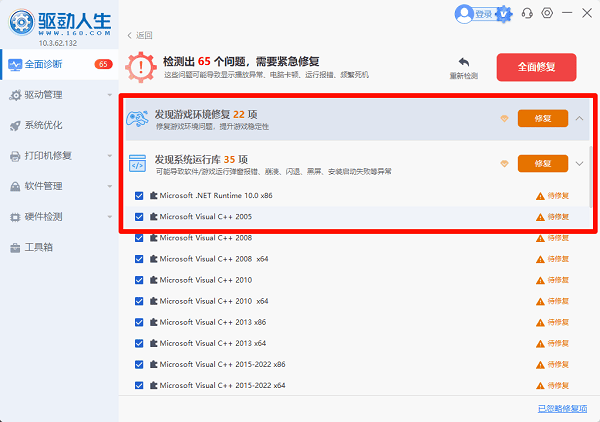Open the 驱动管理 sidebar menu

(60, 95)
